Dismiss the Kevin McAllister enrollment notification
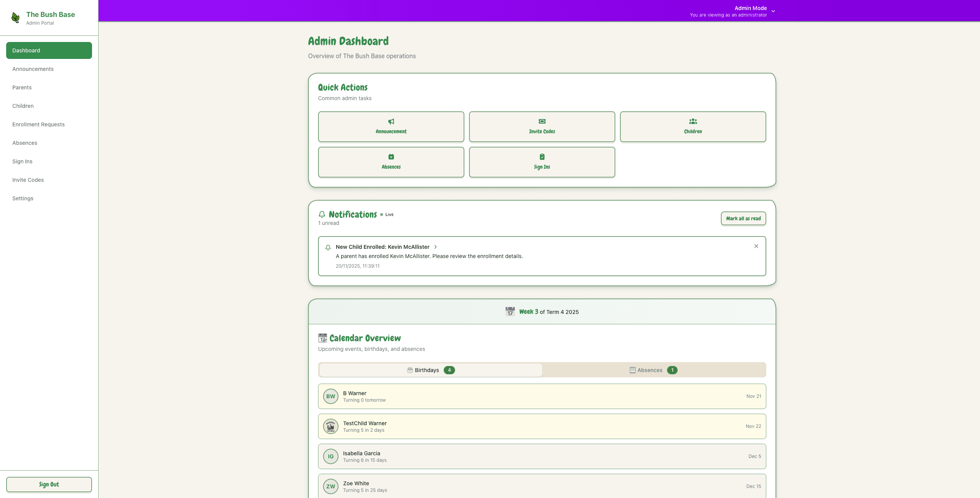The height and width of the screenshot is (498, 980). (756, 246)
